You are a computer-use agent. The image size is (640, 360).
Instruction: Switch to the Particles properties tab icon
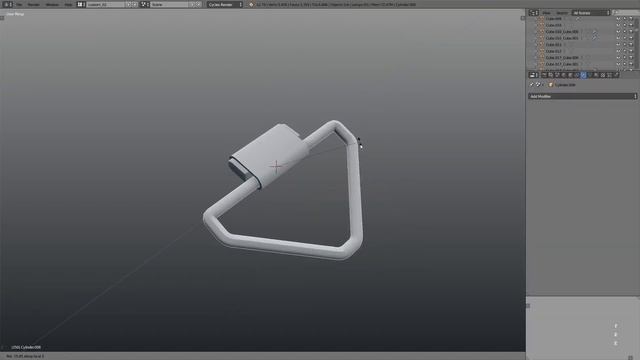point(609,75)
